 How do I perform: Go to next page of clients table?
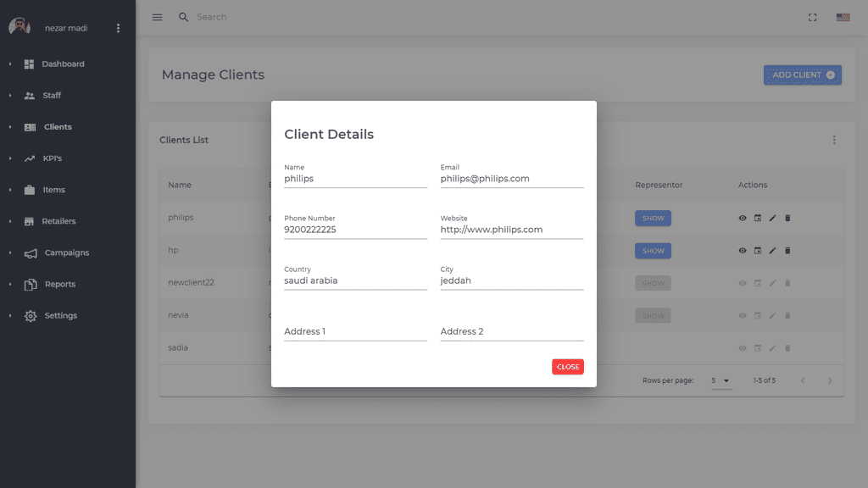coord(830,380)
